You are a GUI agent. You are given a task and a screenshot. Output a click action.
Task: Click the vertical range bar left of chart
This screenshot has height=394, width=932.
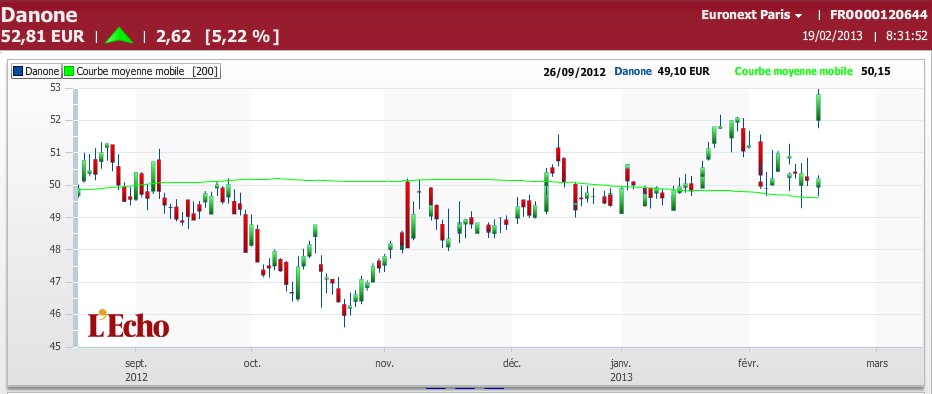(x=75, y=218)
